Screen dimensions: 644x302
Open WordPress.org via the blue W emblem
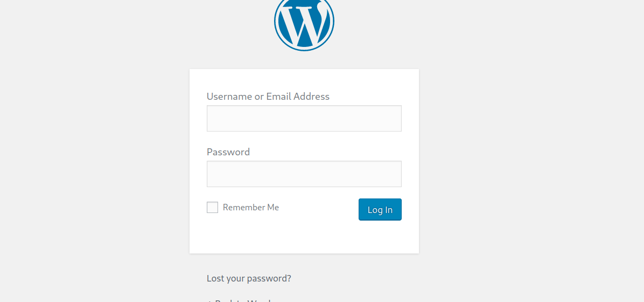pyautogui.click(x=304, y=24)
